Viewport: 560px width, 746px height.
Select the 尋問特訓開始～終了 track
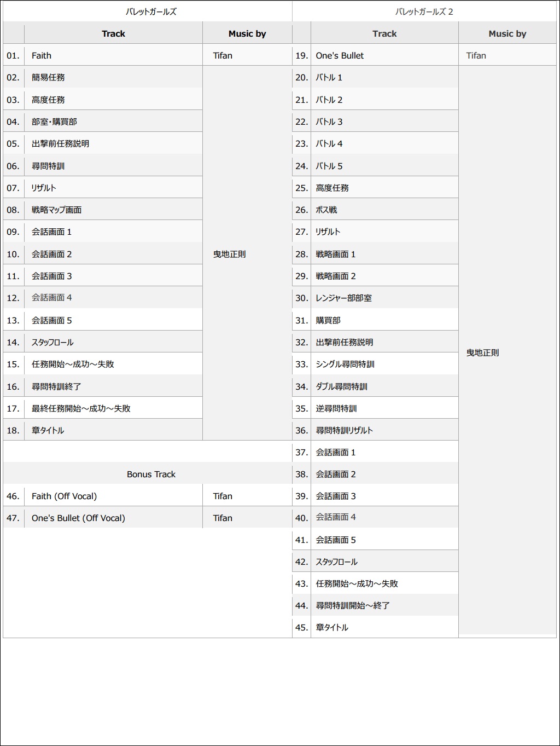pos(353,605)
